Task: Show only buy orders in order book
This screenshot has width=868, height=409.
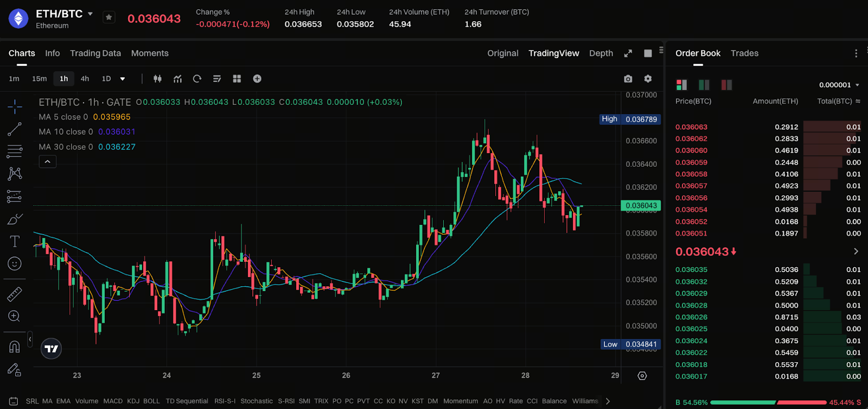Action: click(704, 85)
